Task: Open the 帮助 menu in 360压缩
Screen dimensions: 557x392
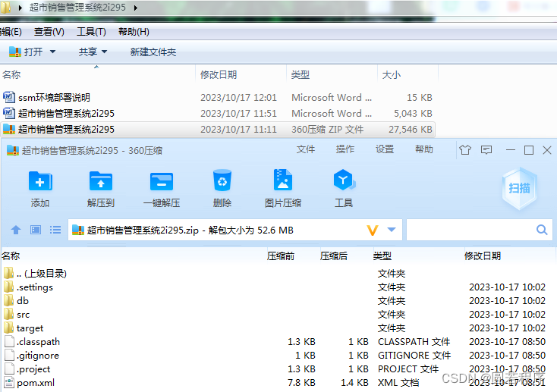Action: (x=424, y=149)
